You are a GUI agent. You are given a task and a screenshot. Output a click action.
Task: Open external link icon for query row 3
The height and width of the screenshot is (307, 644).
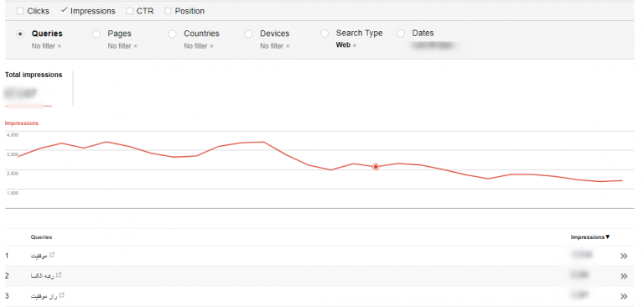[62, 295]
